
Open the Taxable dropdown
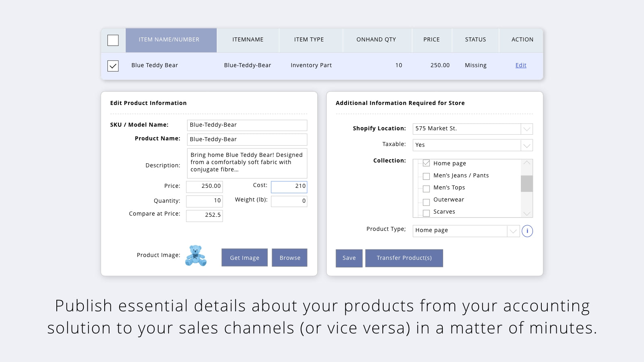pyautogui.click(x=527, y=145)
